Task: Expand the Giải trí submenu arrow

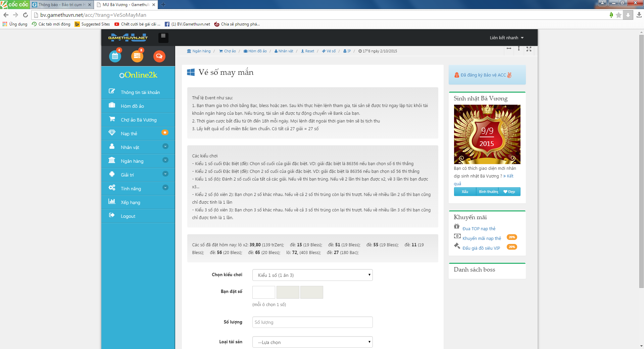Action: 165,174
